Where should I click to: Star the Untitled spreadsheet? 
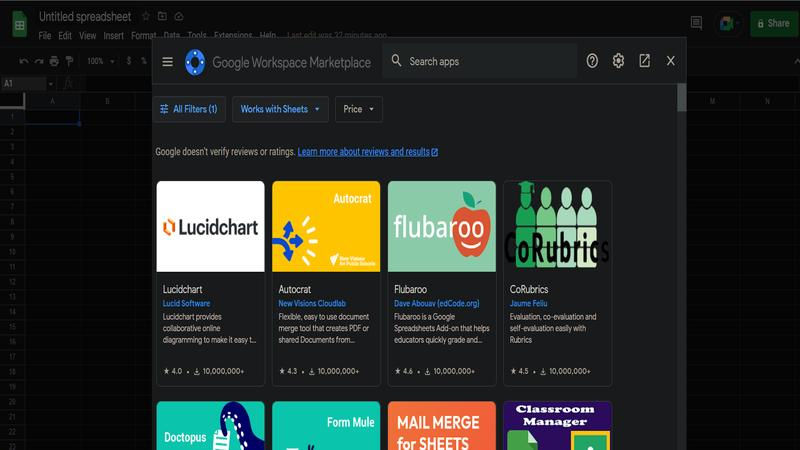click(146, 16)
